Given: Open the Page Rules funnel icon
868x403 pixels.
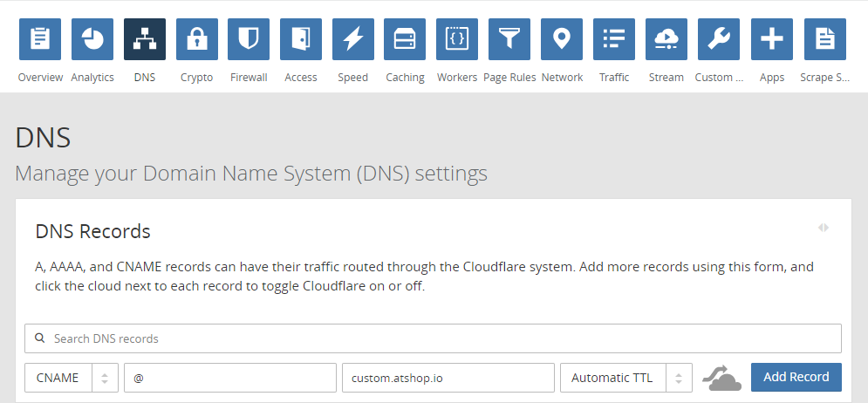Looking at the screenshot, I should [x=509, y=39].
